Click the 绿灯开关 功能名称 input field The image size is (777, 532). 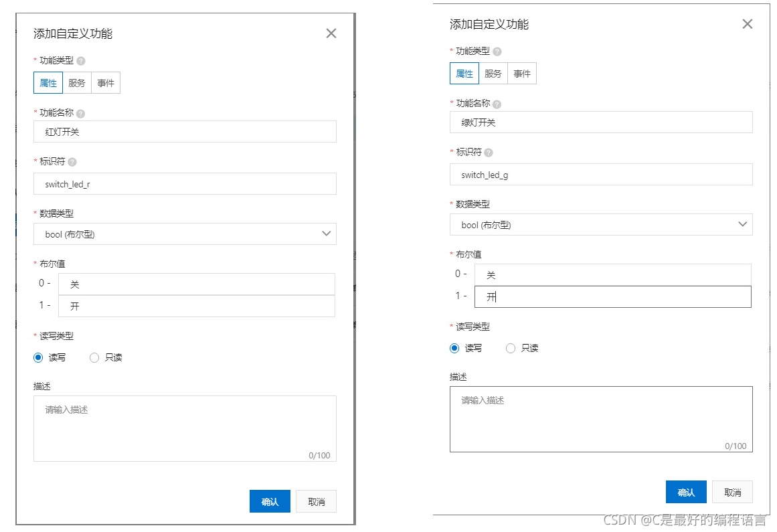coord(600,122)
